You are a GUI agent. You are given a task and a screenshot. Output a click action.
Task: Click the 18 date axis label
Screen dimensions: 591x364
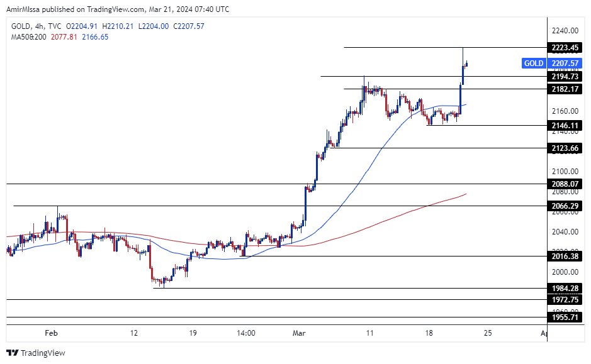(x=429, y=333)
